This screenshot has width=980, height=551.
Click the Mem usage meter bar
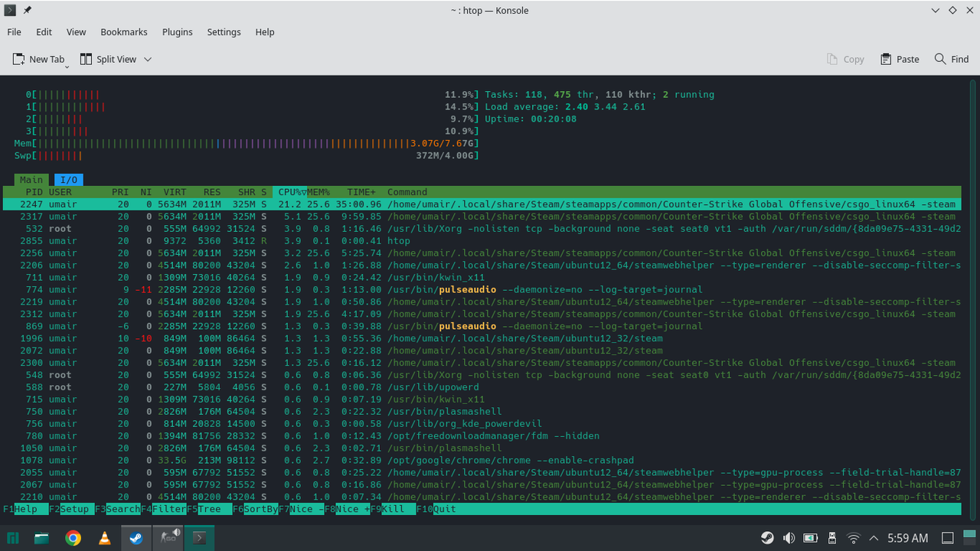[x=247, y=143]
